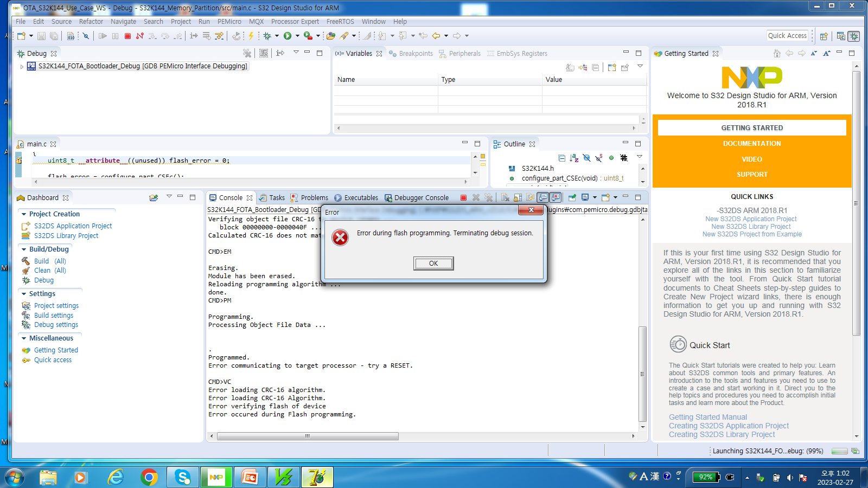Click the Run icon in the toolbar

click(287, 36)
